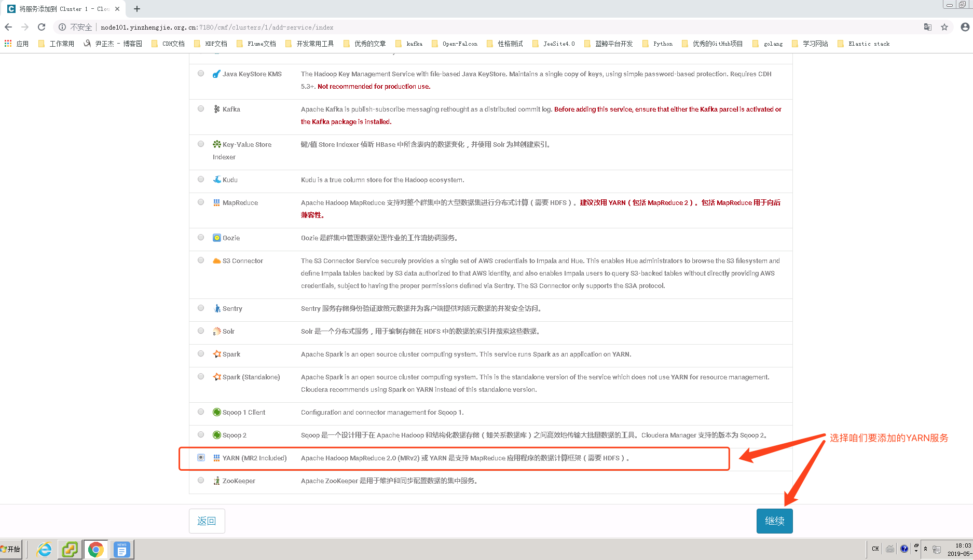The image size is (973, 560).
Task: Select the Solr radio button
Action: (201, 331)
